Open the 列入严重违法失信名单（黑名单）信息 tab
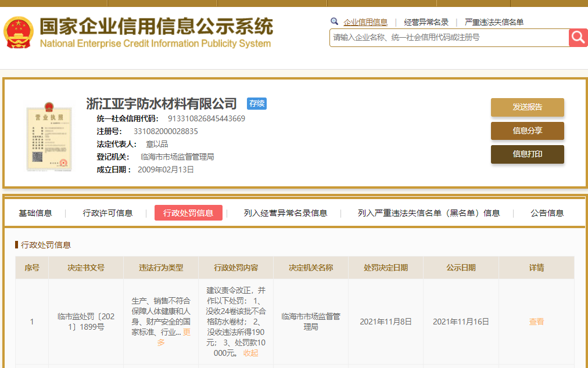Image resolution: width=588 pixels, height=368 pixels. pos(429,213)
